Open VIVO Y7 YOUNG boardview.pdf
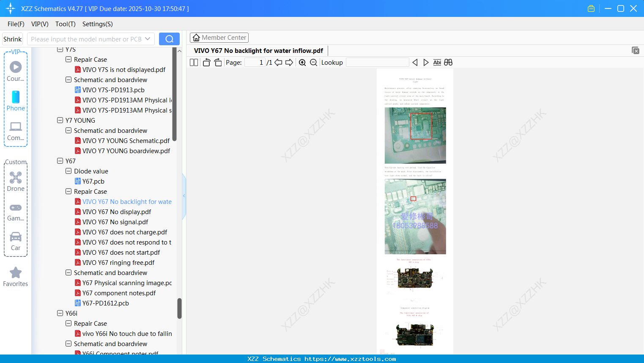This screenshot has width=644, height=363. [126, 151]
